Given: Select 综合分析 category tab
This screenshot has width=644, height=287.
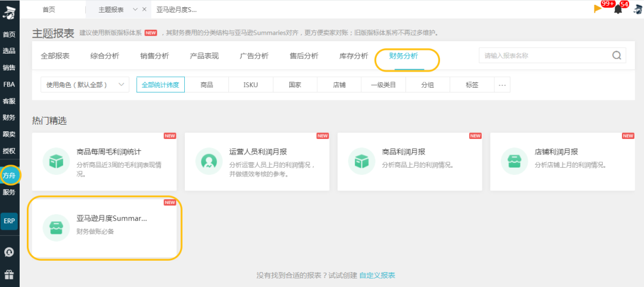Looking at the screenshot, I should [105, 56].
